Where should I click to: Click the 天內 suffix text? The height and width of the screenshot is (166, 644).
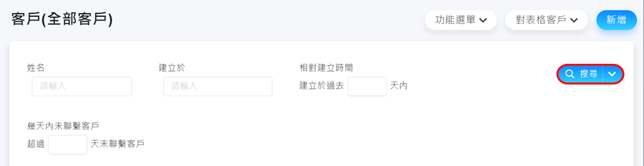tap(399, 85)
